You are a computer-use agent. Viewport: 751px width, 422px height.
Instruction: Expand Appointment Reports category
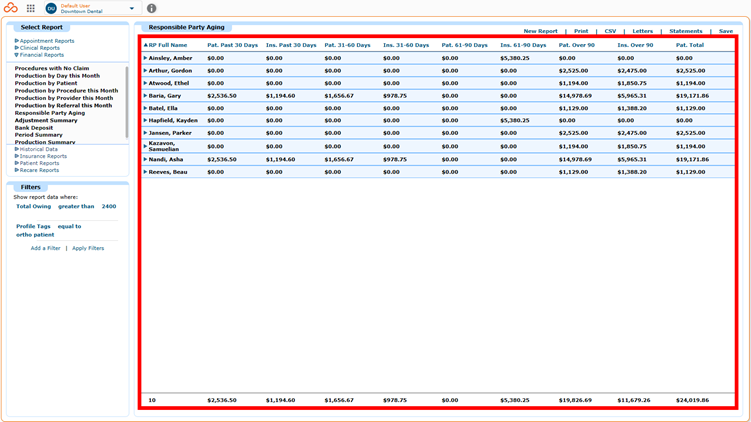click(x=45, y=41)
